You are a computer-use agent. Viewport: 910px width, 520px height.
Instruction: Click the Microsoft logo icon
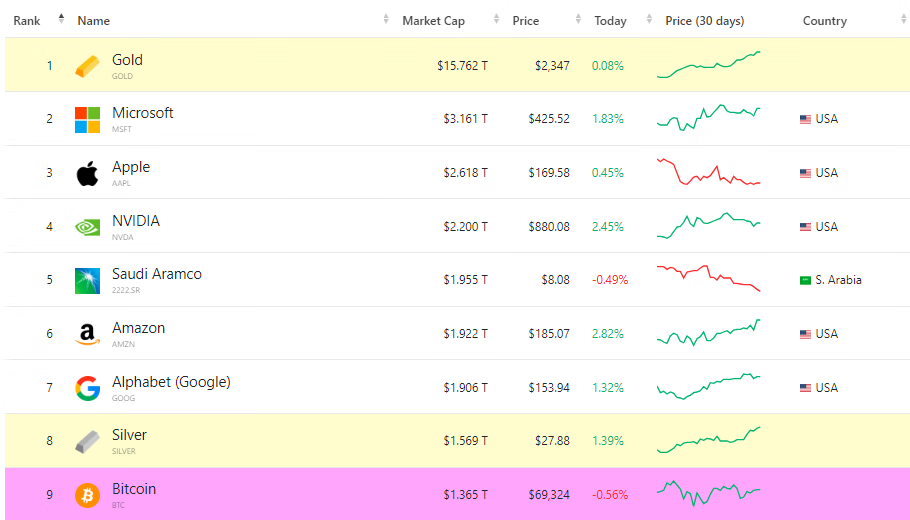point(87,120)
